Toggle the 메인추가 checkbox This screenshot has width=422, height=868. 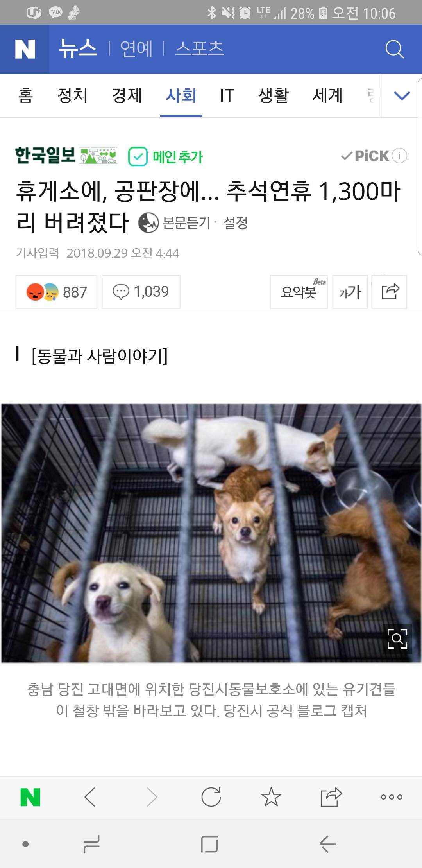click(138, 157)
